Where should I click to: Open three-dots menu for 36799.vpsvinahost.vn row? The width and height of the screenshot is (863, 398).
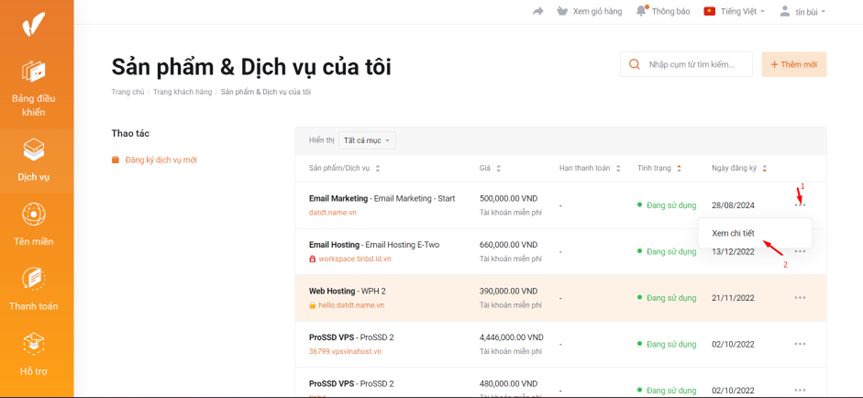(800, 344)
